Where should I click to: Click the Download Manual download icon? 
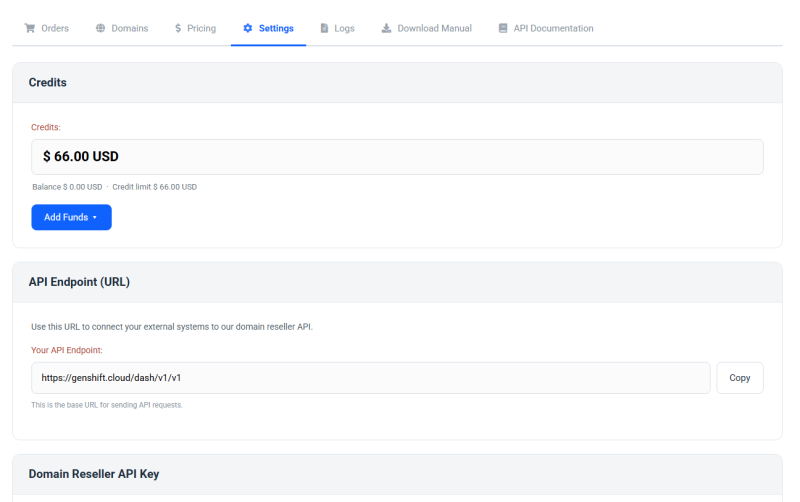click(x=386, y=28)
